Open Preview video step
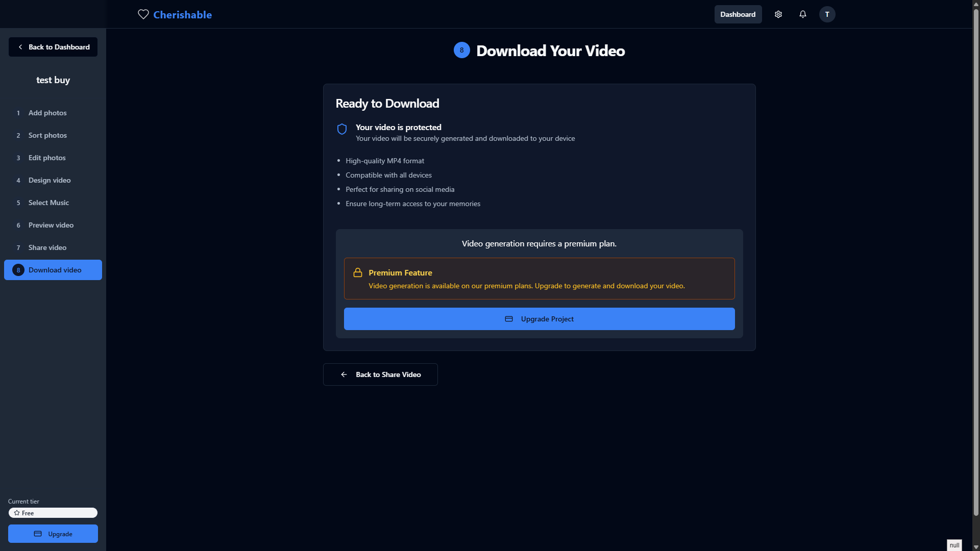Viewport: 980px width, 551px height. click(51, 225)
